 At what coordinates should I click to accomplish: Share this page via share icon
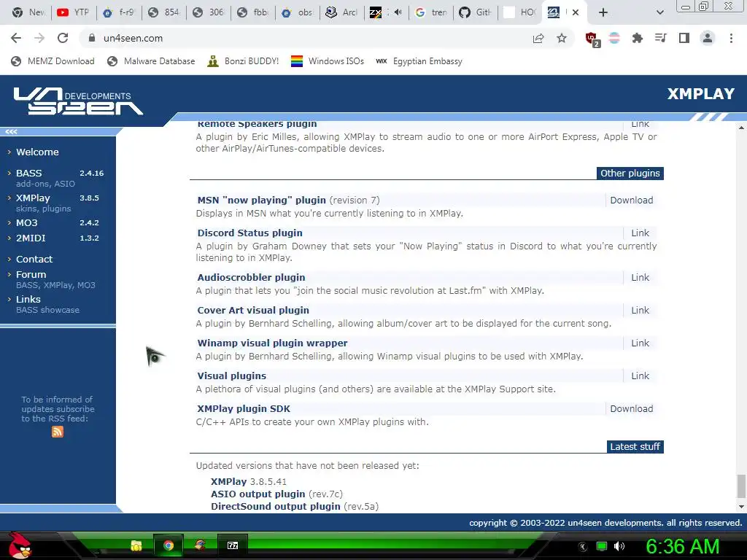click(x=538, y=38)
